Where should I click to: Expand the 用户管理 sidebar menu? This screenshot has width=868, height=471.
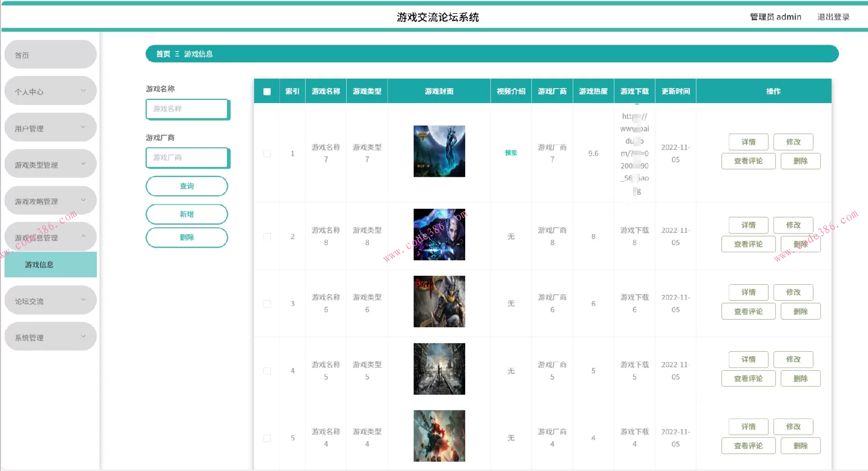[50, 127]
